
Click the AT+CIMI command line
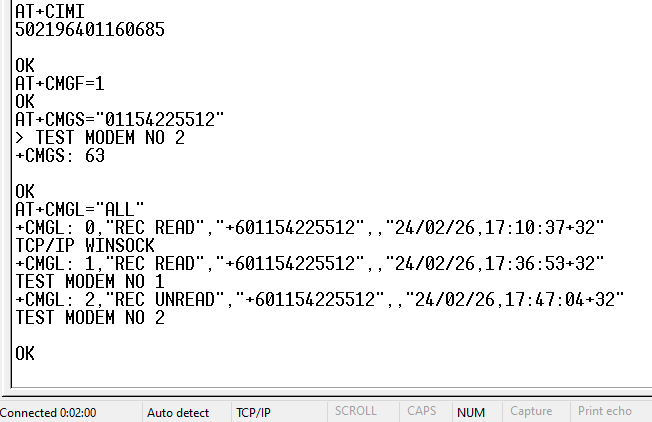[49, 10]
